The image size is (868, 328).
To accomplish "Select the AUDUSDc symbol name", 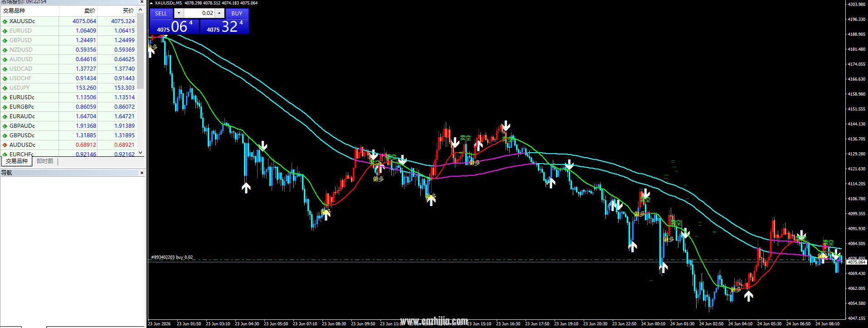I will [22, 145].
